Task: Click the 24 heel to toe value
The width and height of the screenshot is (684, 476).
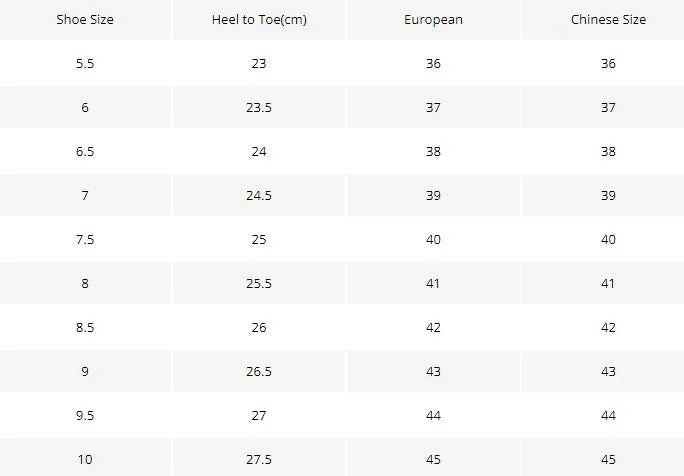Action: pos(259,151)
